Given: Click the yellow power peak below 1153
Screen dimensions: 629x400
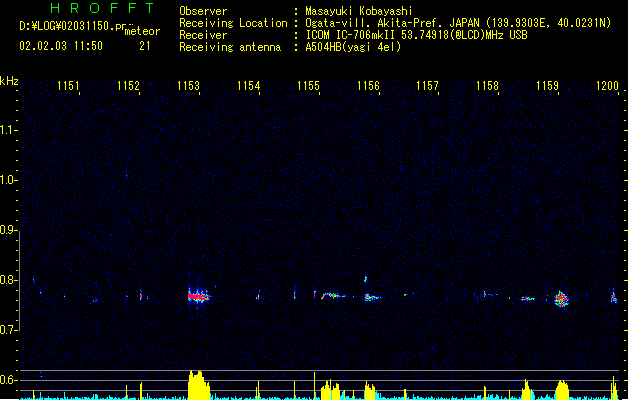Looking at the screenshot, I should (x=199, y=385).
